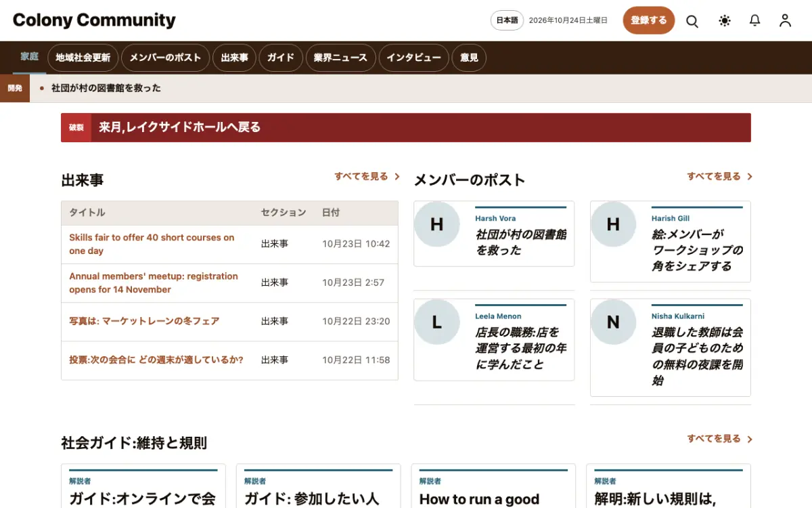Click Harsh Vora's H avatar
The height and width of the screenshot is (508, 812).
[436, 224]
